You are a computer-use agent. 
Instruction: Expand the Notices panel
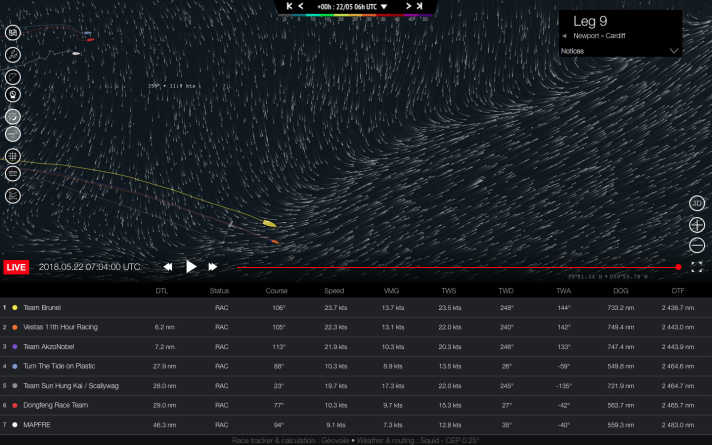(674, 50)
